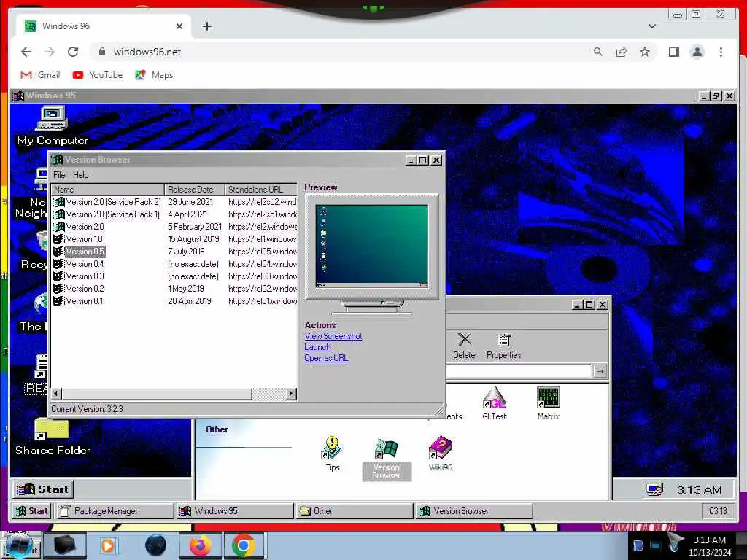
Task: Open My Computer desktop icon
Action: point(52,125)
